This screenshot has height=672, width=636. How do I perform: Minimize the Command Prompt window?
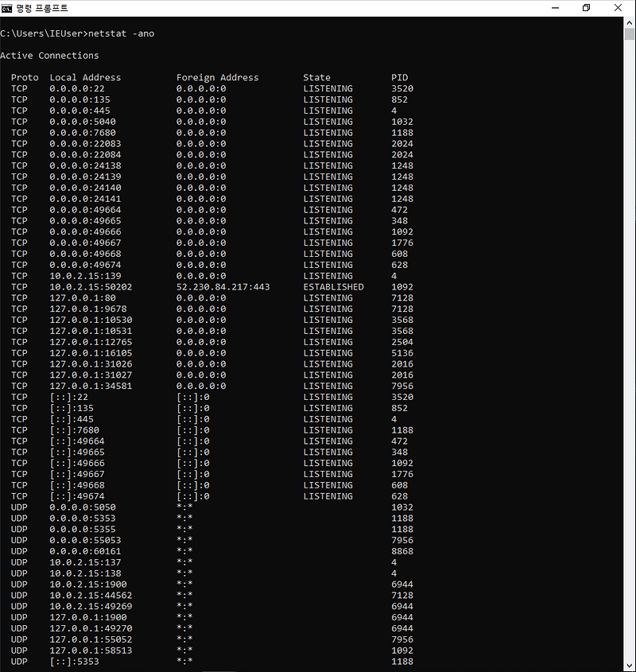[x=555, y=8]
